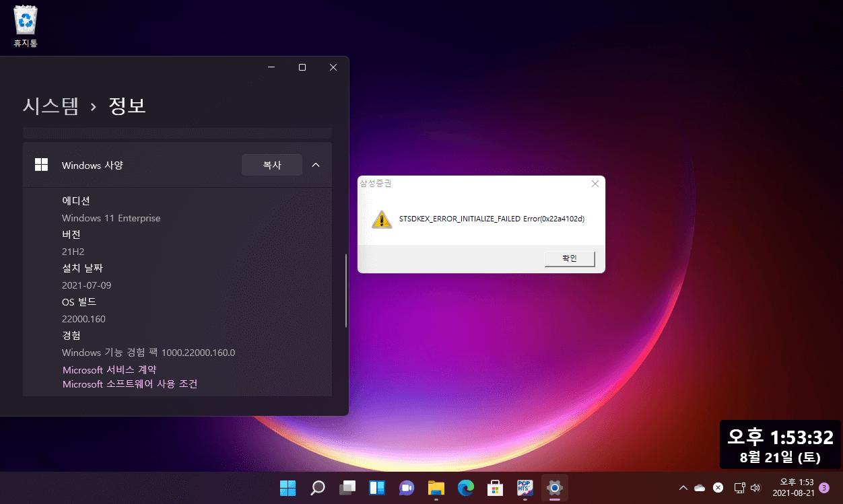Click the tray icon with X mark
This screenshot has width=843, height=504.
718,488
